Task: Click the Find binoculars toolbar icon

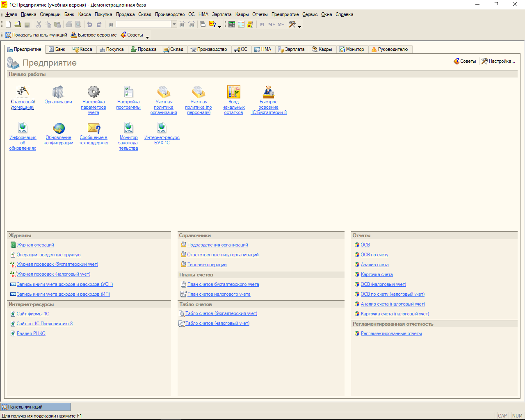Action: (x=111, y=25)
